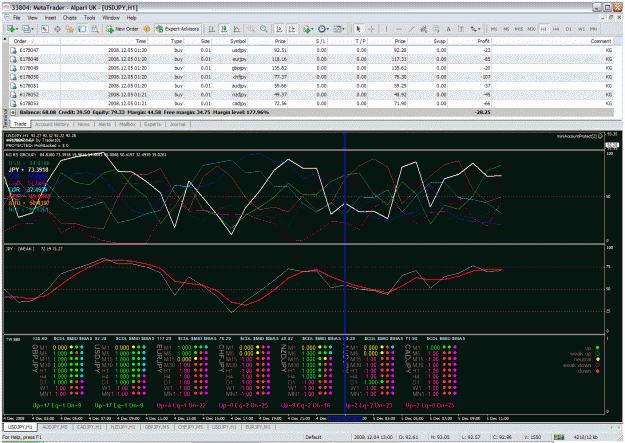Screen dimensions: 625x443
Task: Click the Expert Advisors button
Action: [x=178, y=29]
